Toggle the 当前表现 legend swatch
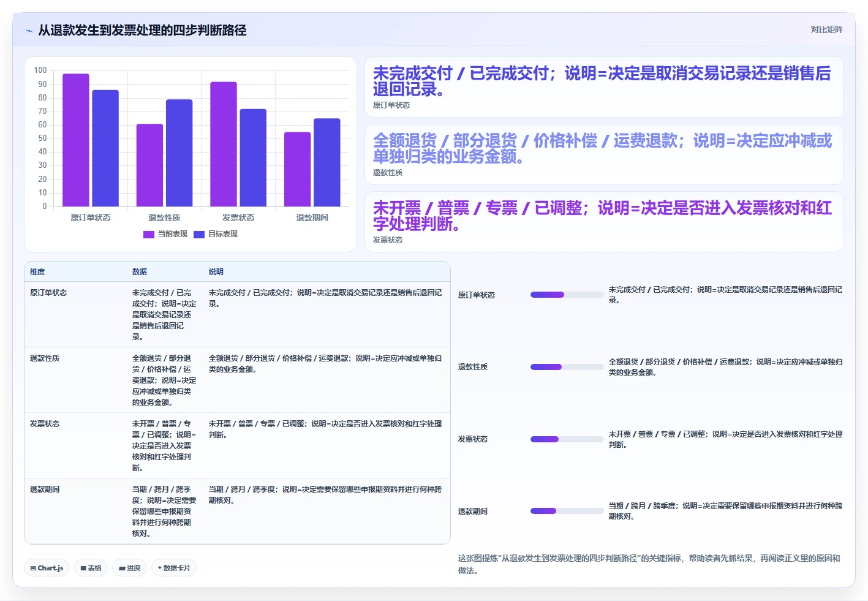This screenshot has height=601, width=868. (149, 234)
